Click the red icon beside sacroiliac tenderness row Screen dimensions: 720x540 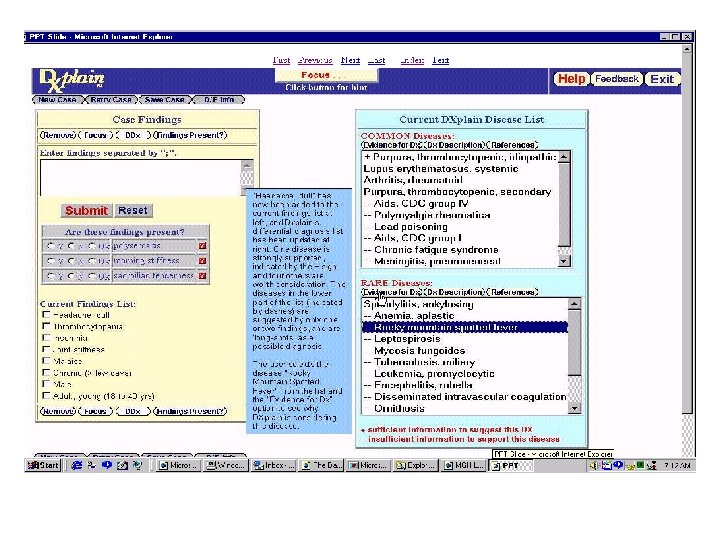pyautogui.click(x=202, y=276)
